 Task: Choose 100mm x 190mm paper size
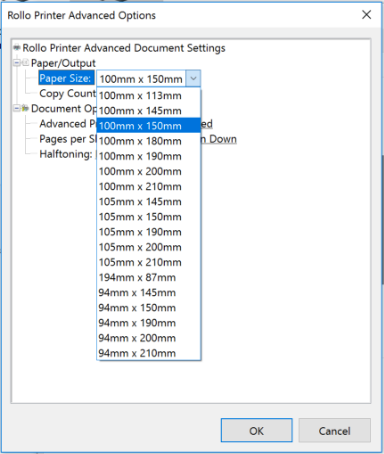point(149,156)
